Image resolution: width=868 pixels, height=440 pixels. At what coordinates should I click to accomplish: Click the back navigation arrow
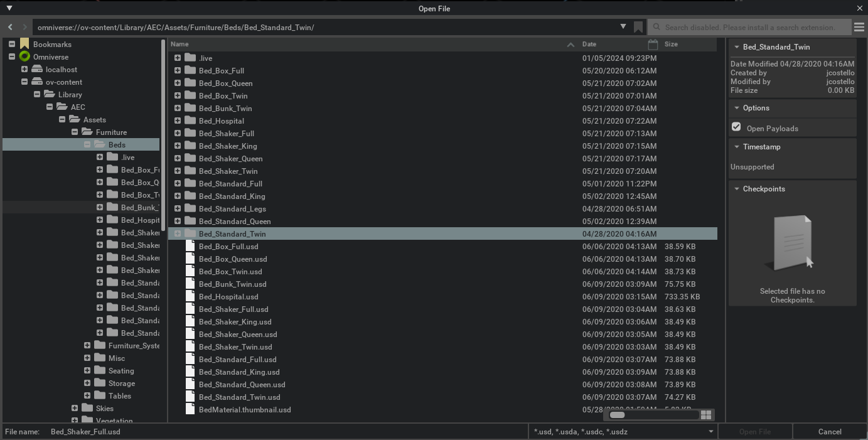coord(10,27)
